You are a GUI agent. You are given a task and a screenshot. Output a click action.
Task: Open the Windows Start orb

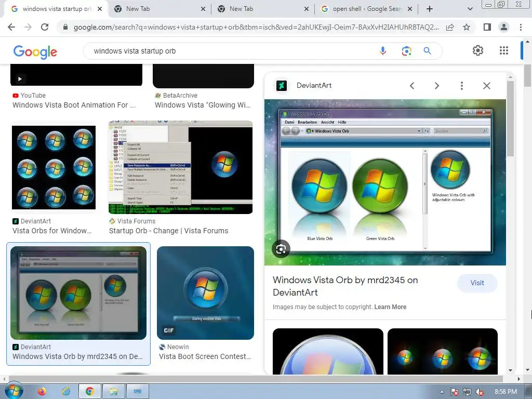(x=14, y=391)
